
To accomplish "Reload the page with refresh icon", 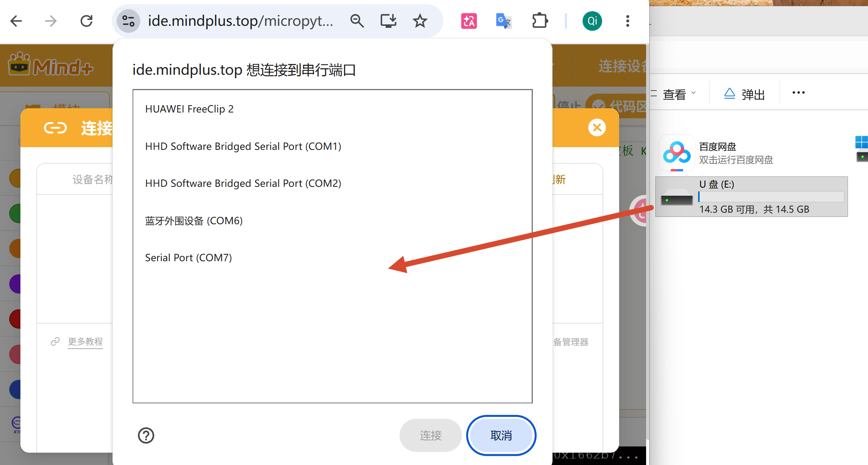I will [86, 21].
